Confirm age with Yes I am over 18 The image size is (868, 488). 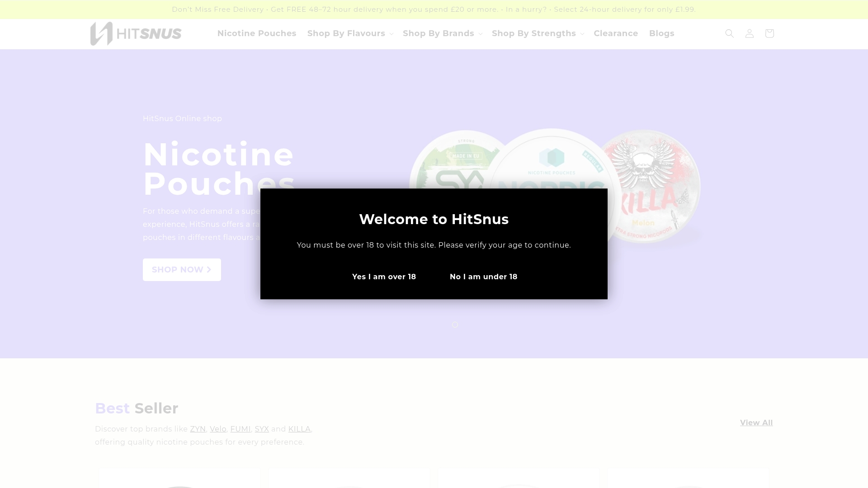[x=384, y=277]
